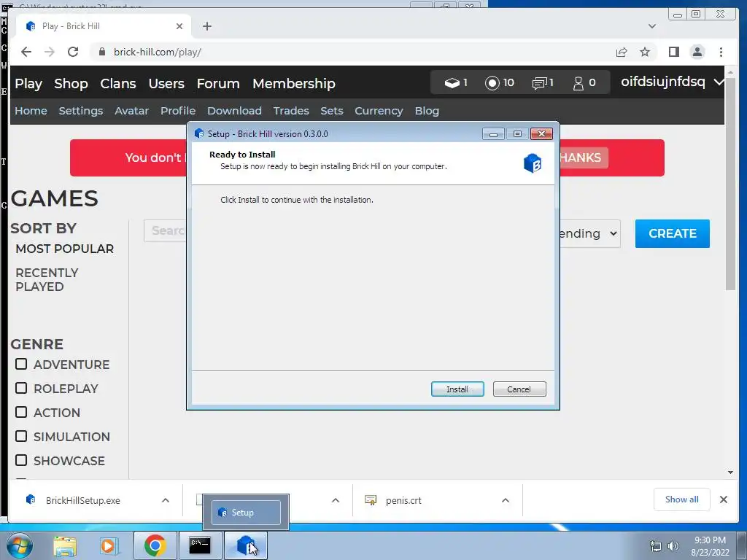Open the Users nav item

pyautogui.click(x=166, y=83)
